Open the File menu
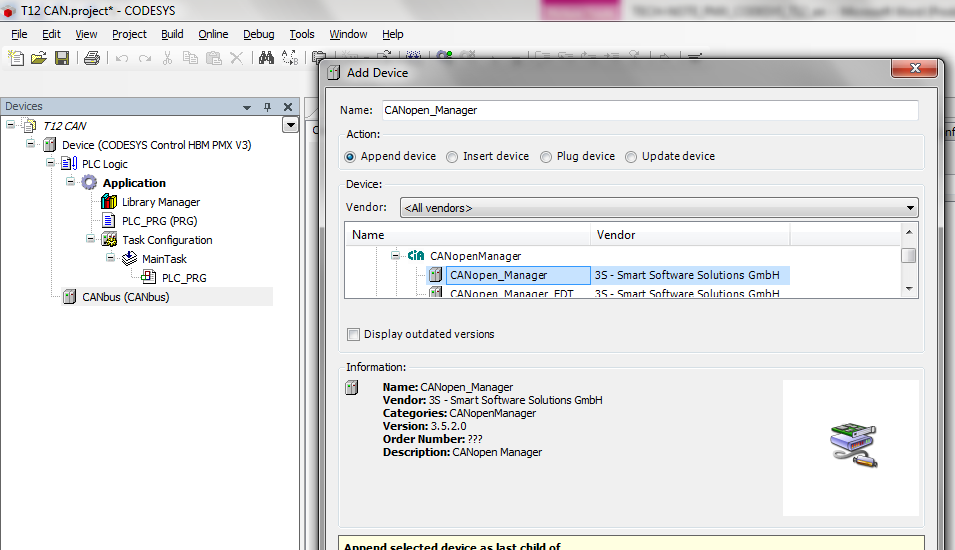The height and width of the screenshot is (550, 955). 19,34
